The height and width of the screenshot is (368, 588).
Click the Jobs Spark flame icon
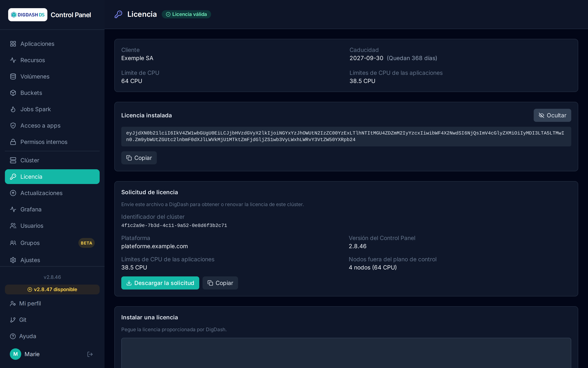tap(13, 109)
